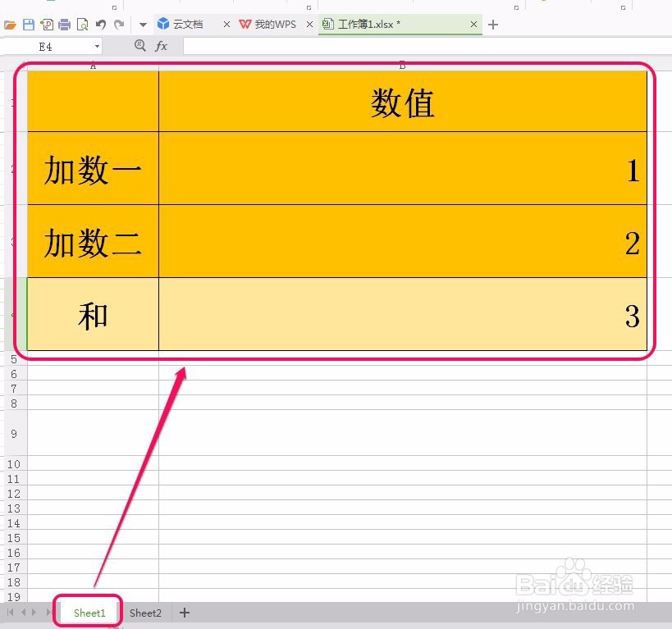Redo the last action
This screenshot has width=672, height=629.
tap(118, 25)
